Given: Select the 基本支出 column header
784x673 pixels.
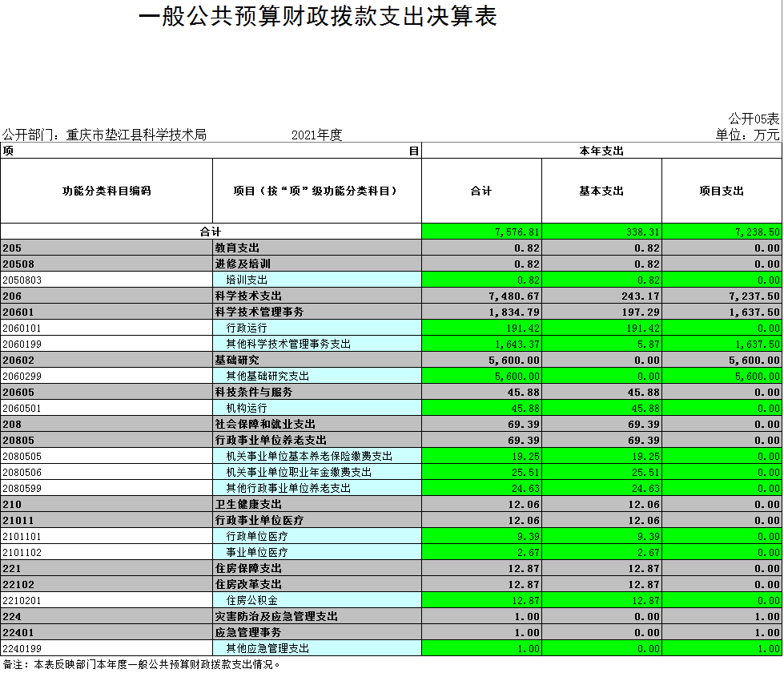Looking at the screenshot, I should [601, 191].
